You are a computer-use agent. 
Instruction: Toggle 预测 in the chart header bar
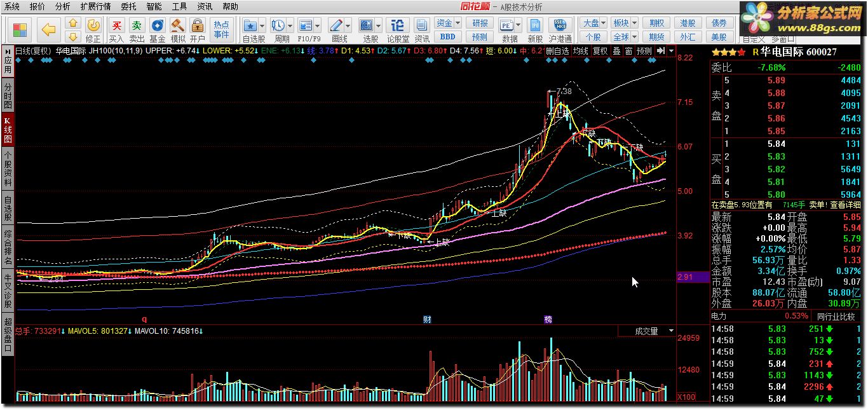(644, 51)
